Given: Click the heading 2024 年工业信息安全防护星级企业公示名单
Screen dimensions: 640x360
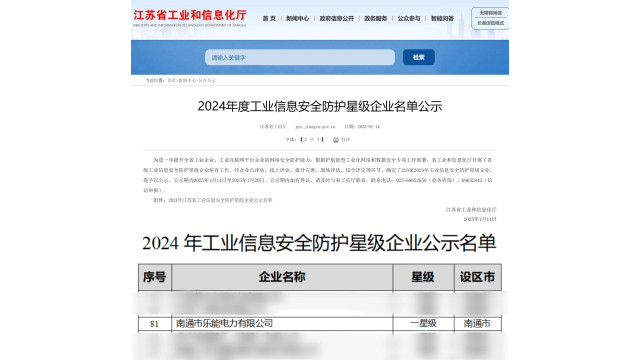Looking at the screenshot, I should click(x=319, y=243).
